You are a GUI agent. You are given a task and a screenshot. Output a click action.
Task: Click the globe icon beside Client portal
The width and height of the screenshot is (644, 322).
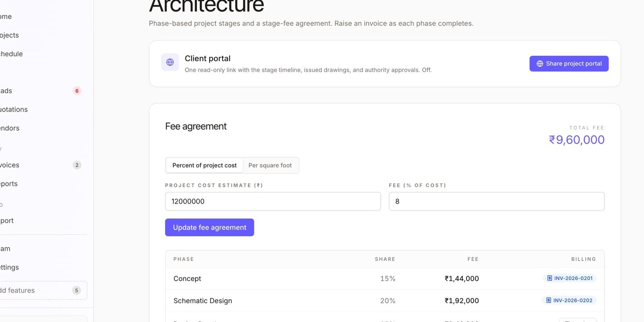[x=170, y=62]
